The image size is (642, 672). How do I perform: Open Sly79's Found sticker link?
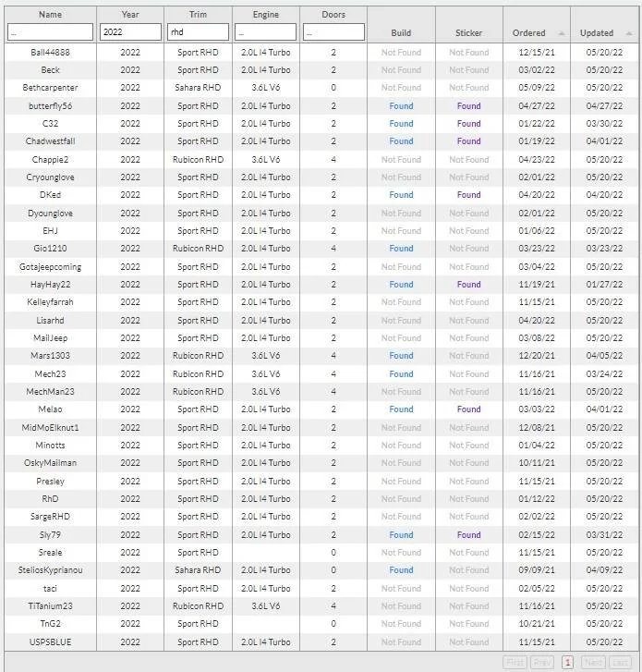pos(469,535)
